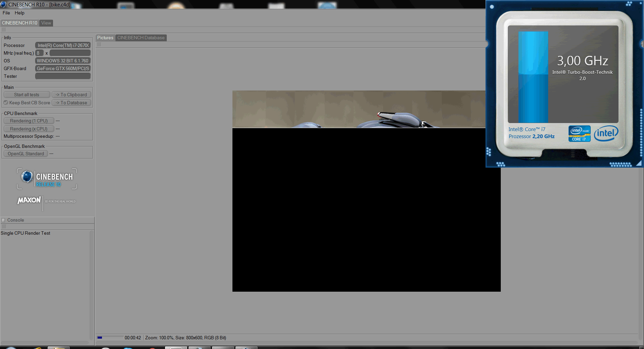Viewport: 644px width, 349px height.
Task: Click the 'Single CPU Render Test' console line
Action: pos(25,233)
